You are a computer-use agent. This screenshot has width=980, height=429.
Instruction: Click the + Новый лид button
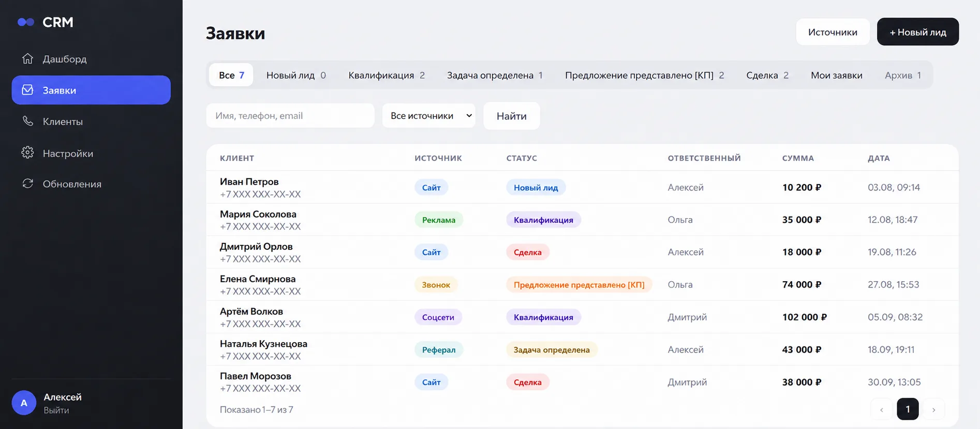918,32
